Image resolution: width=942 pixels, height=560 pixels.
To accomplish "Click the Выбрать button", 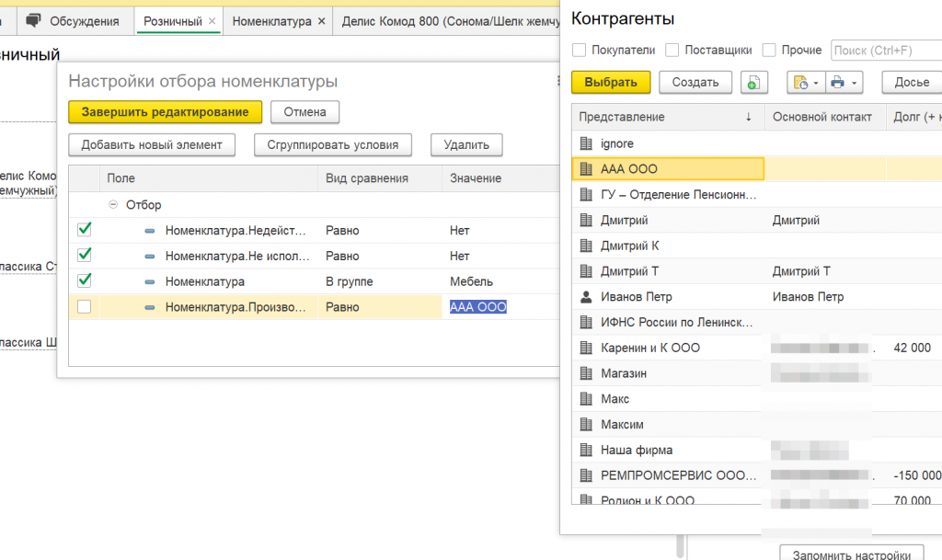I will click(610, 82).
